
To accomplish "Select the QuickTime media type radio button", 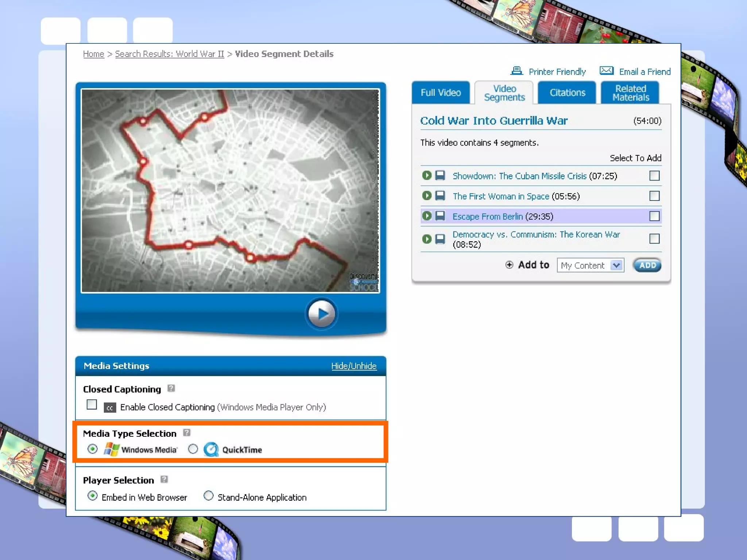I will [x=193, y=449].
